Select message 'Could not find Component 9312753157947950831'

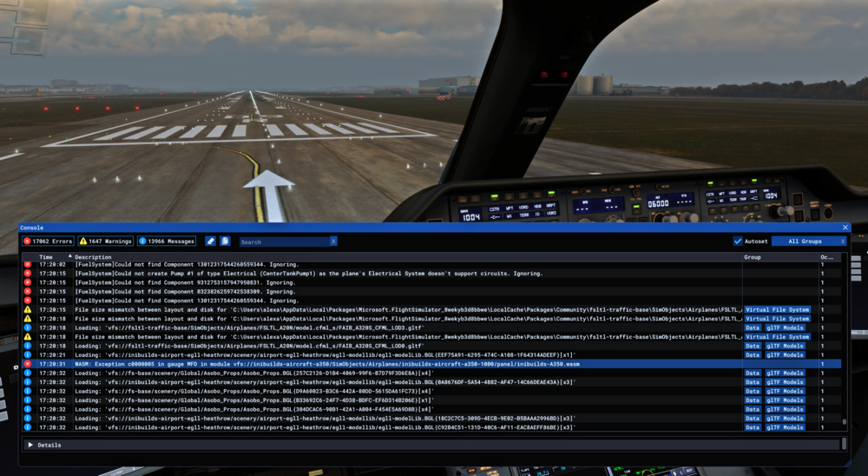coord(185,282)
